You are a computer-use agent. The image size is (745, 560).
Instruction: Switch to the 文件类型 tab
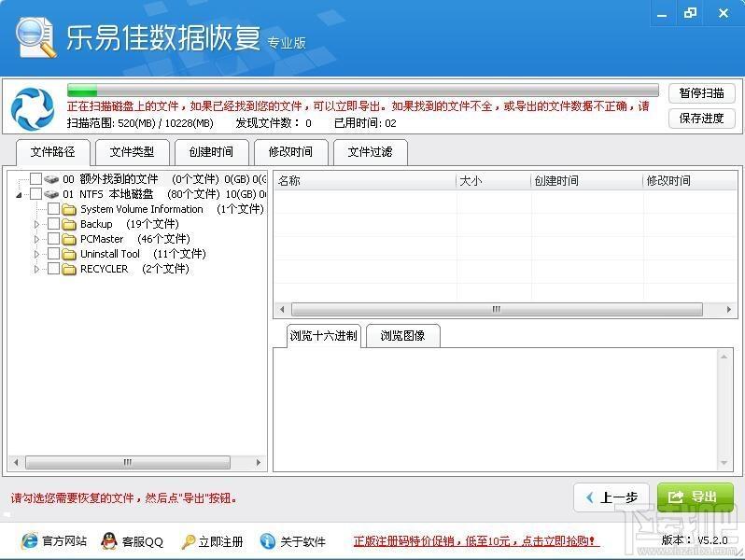point(132,152)
